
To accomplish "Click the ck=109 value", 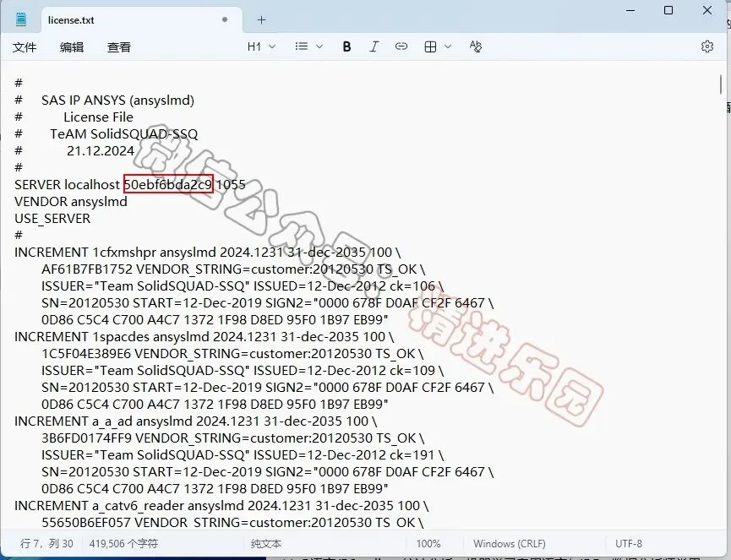I will [x=412, y=371].
